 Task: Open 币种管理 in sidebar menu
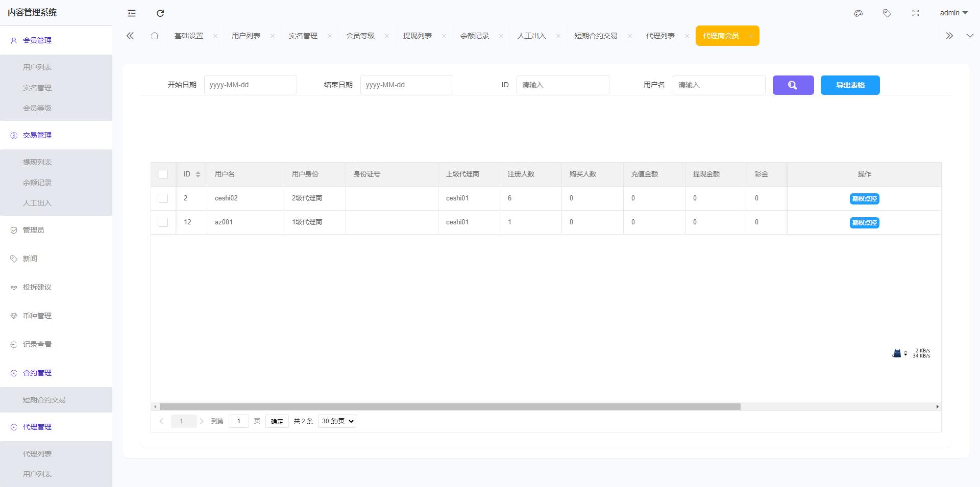pyautogui.click(x=37, y=316)
